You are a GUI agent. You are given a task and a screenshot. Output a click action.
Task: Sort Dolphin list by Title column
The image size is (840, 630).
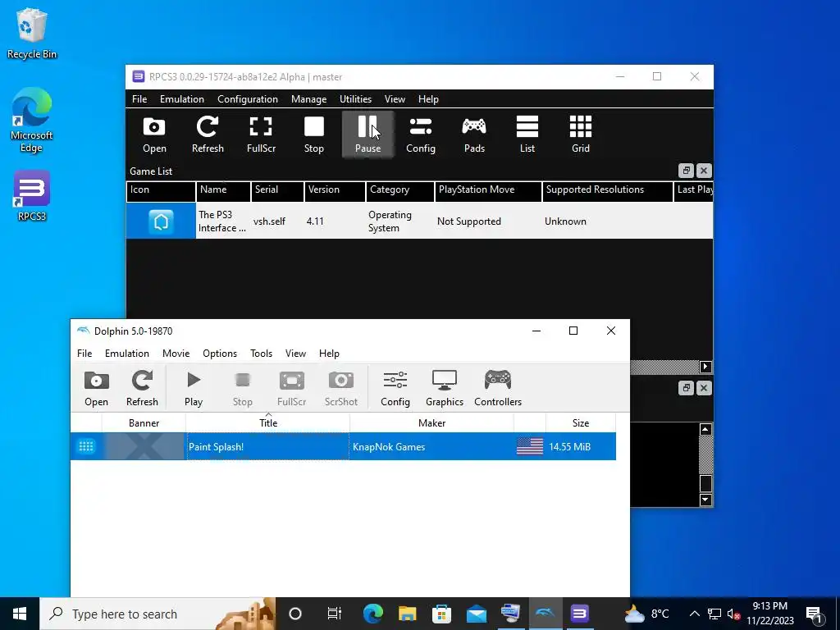(x=268, y=422)
